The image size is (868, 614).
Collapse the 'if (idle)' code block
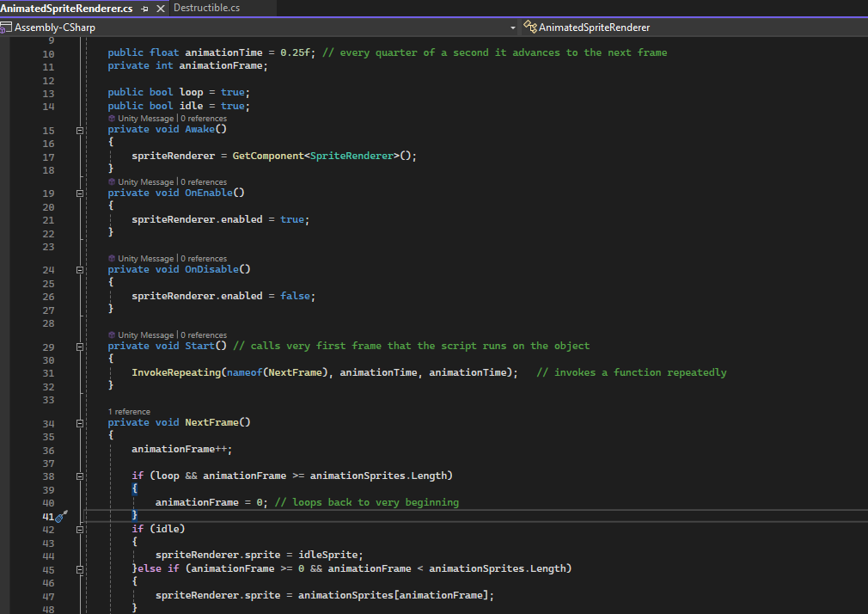coord(80,530)
